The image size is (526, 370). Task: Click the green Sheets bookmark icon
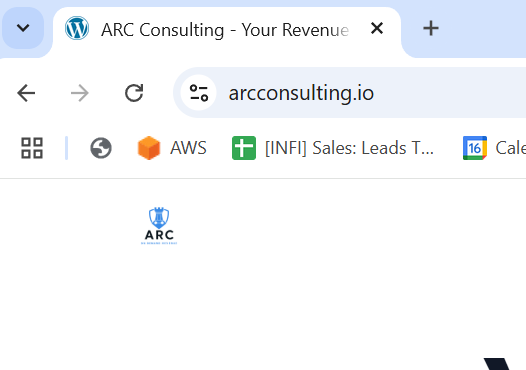[244, 148]
